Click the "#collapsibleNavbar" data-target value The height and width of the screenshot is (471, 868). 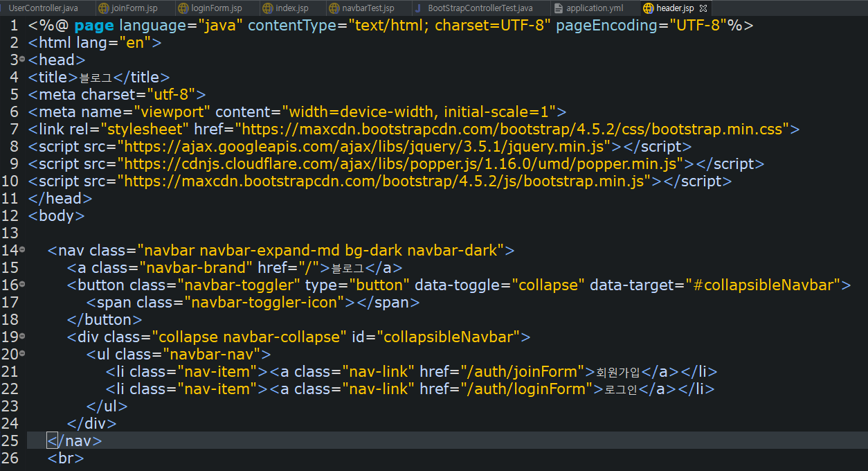pyautogui.click(x=763, y=285)
